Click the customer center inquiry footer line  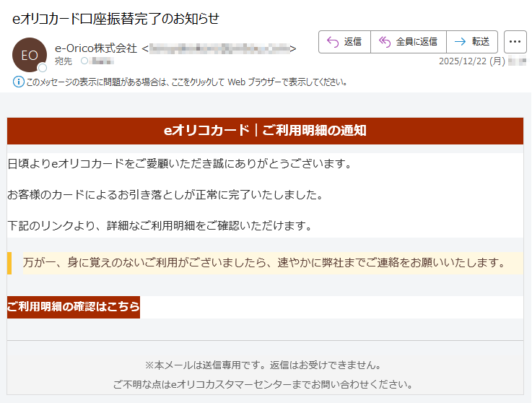[x=263, y=384]
